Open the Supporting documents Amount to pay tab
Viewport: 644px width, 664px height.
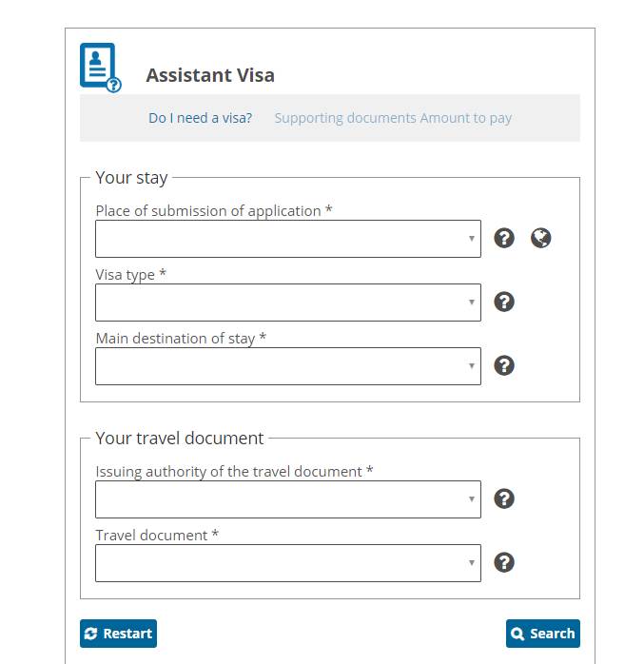(393, 118)
